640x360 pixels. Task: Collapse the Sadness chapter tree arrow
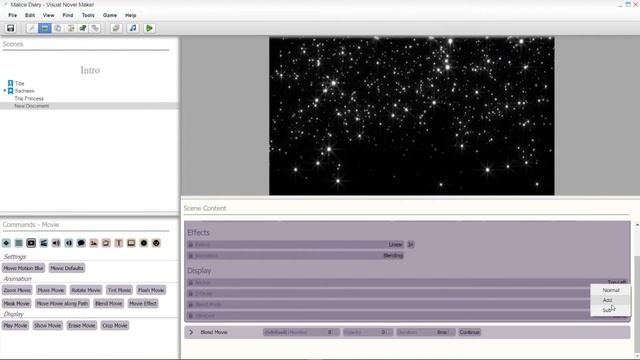(x=5, y=91)
